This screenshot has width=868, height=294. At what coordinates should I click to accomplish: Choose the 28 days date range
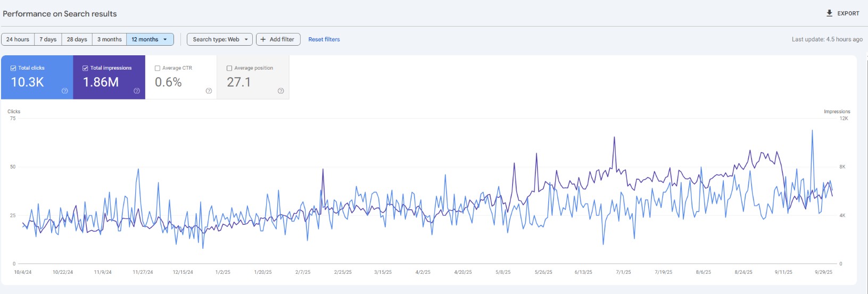coord(77,39)
